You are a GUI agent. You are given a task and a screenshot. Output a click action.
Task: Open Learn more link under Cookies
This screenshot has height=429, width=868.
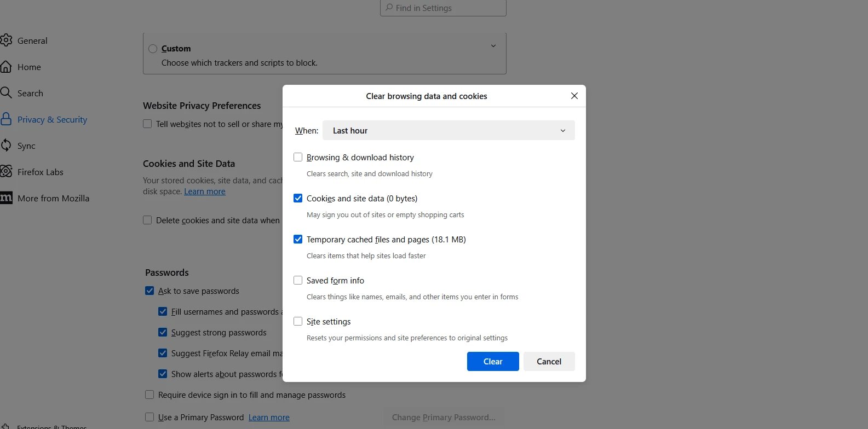(x=205, y=192)
